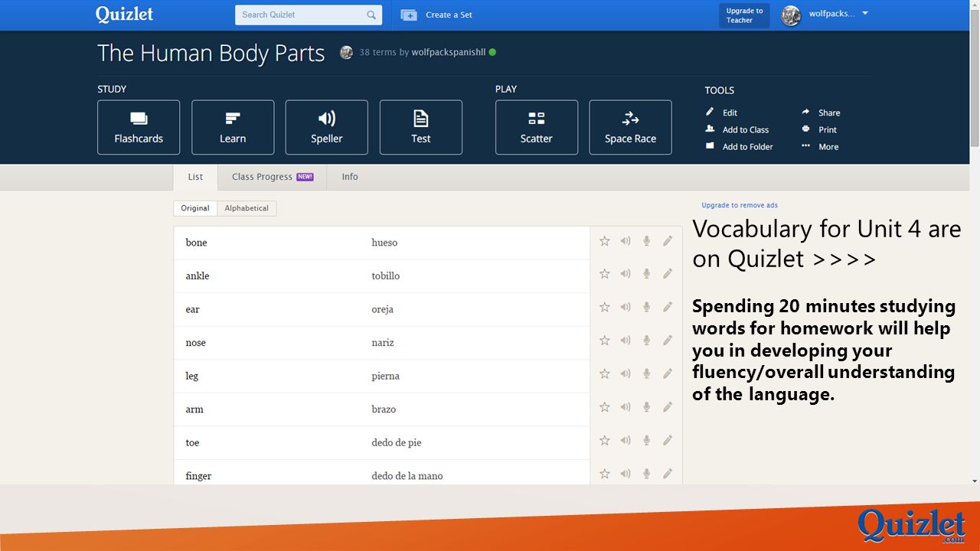The width and height of the screenshot is (980, 551).
Task: Click Add to Folder tool
Action: [x=740, y=146]
